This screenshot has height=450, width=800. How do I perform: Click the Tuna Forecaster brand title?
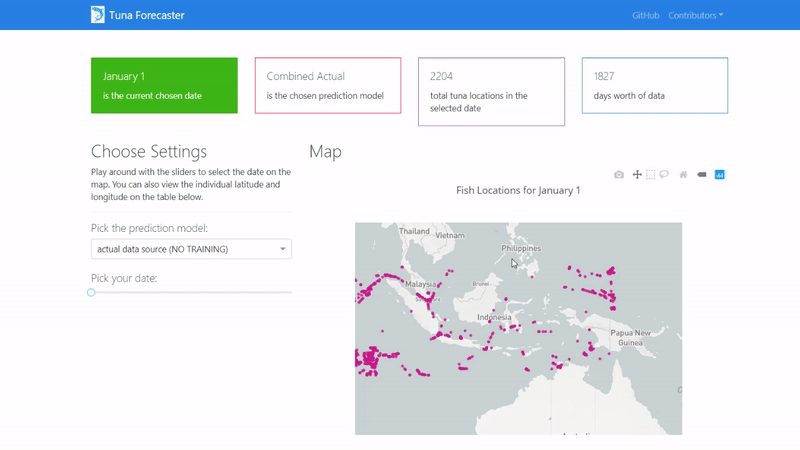[146, 15]
